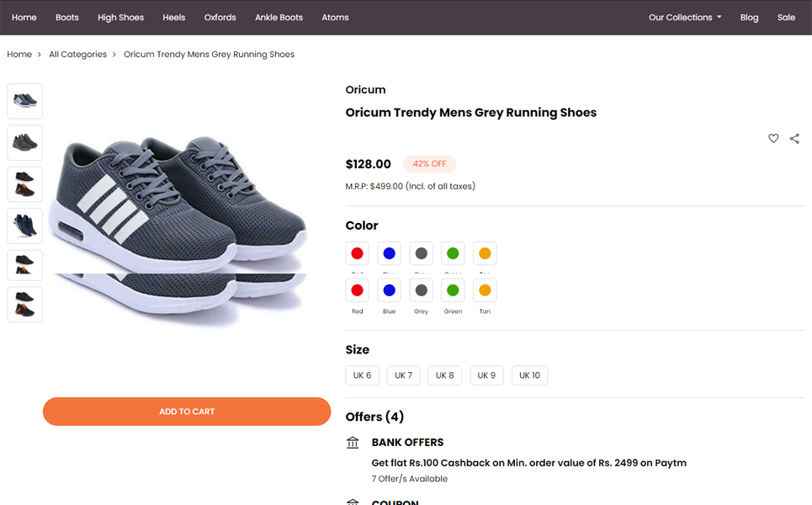Click the Oricum brand name above the title

(x=365, y=90)
